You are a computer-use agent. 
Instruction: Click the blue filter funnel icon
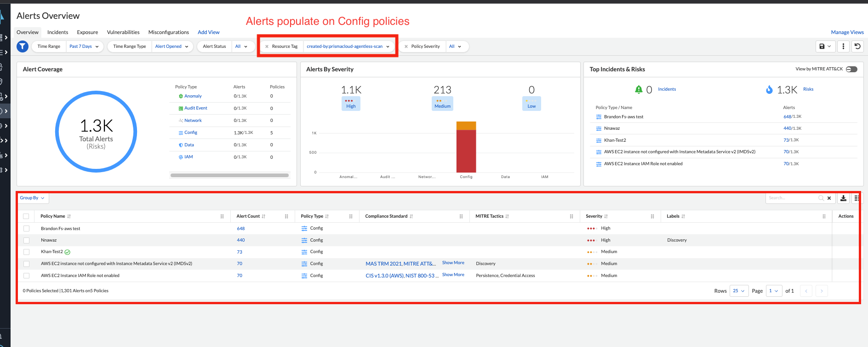[x=23, y=46]
